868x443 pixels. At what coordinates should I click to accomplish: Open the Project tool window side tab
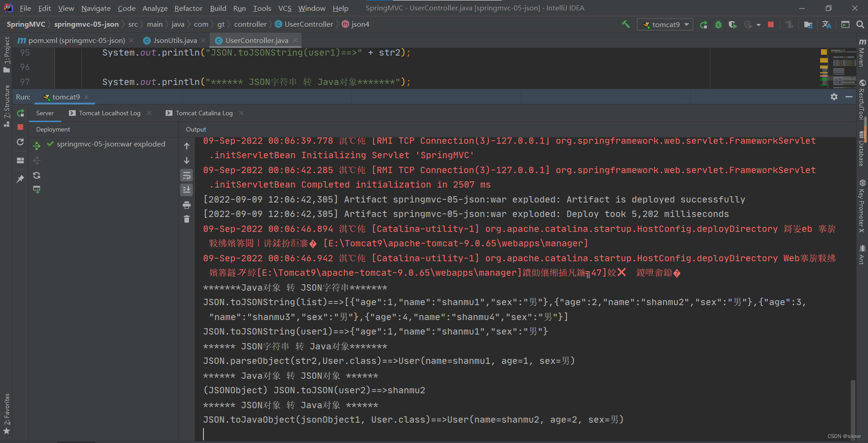tap(6, 55)
